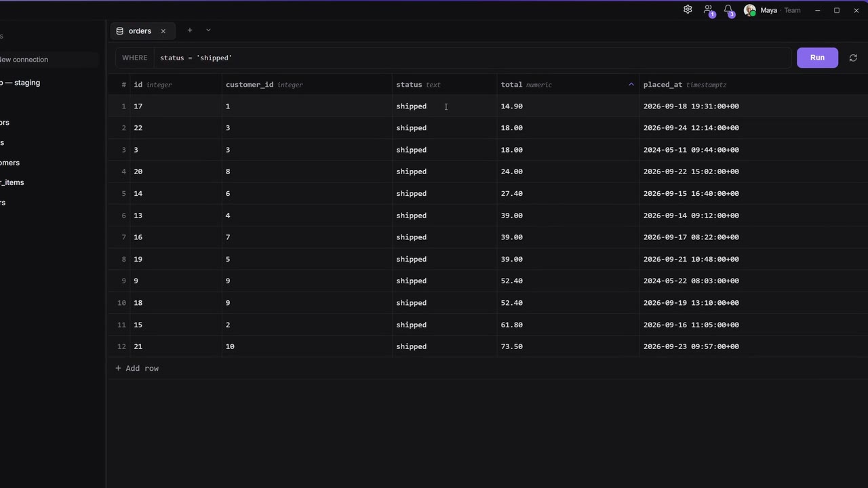The height and width of the screenshot is (488, 868).
Task: Sort by the customer_id column header
Action: coord(307,85)
